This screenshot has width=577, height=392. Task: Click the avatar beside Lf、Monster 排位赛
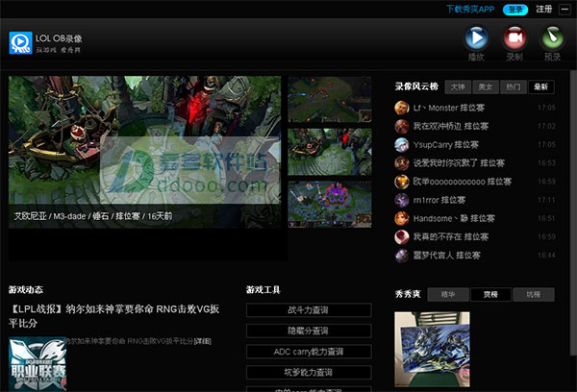coord(401,108)
